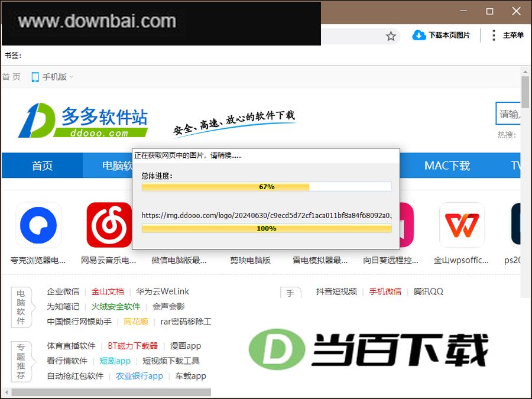The image size is (532, 399).
Task: Go to 首 页 link in top bar
Action: (x=11, y=77)
